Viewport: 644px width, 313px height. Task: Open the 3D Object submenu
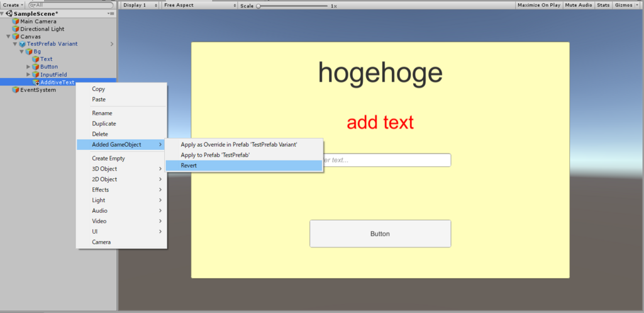[x=121, y=169]
